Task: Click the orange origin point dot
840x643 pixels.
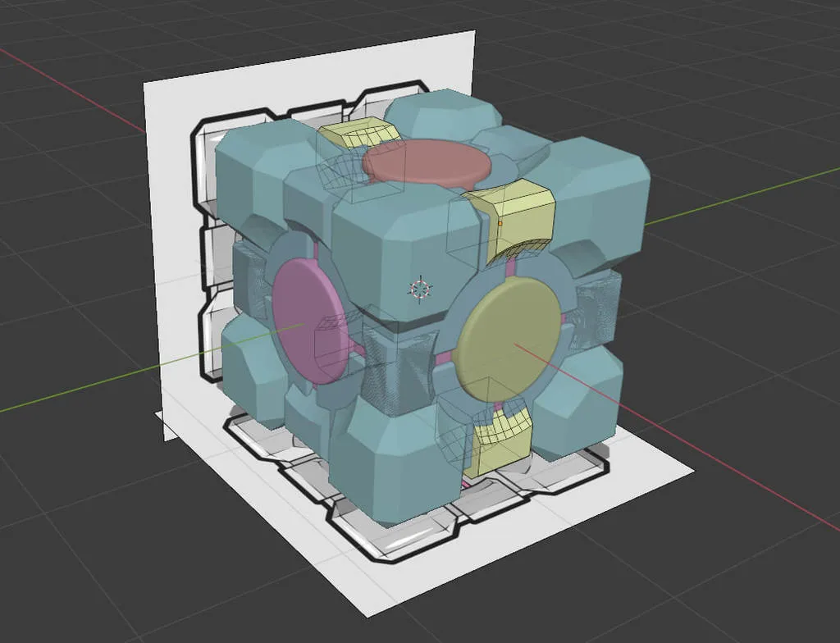Action: [500, 222]
